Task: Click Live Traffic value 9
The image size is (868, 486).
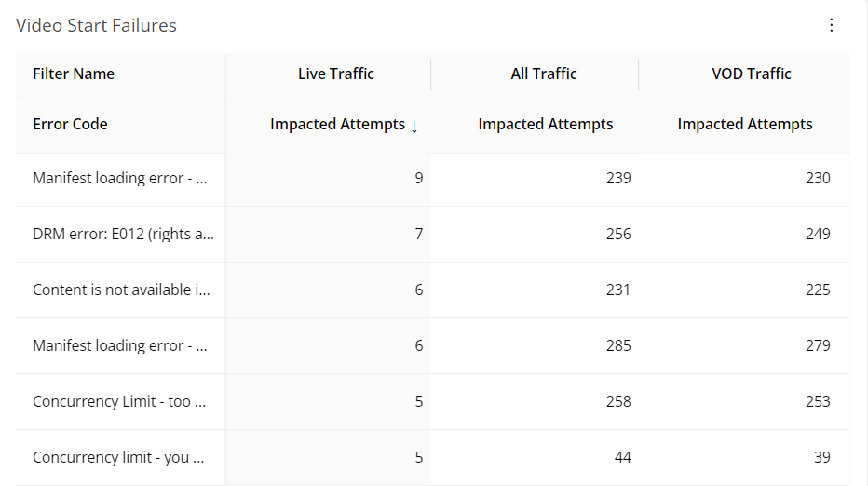Action: (x=419, y=178)
